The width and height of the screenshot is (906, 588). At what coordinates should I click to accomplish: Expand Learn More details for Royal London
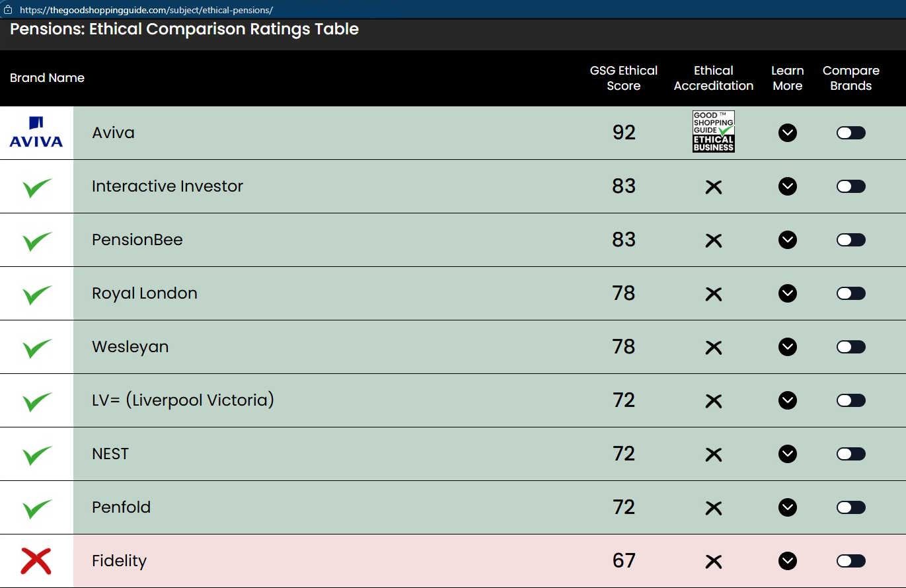787,293
